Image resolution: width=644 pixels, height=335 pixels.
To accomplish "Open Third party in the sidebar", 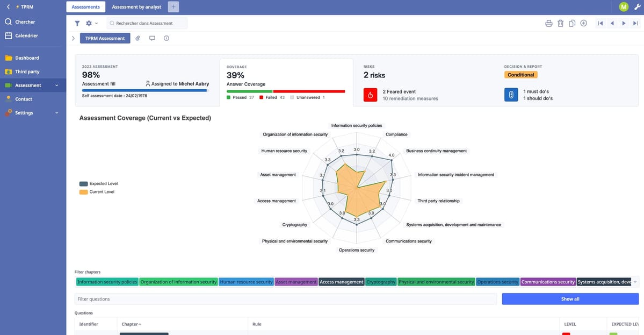I will [27, 72].
